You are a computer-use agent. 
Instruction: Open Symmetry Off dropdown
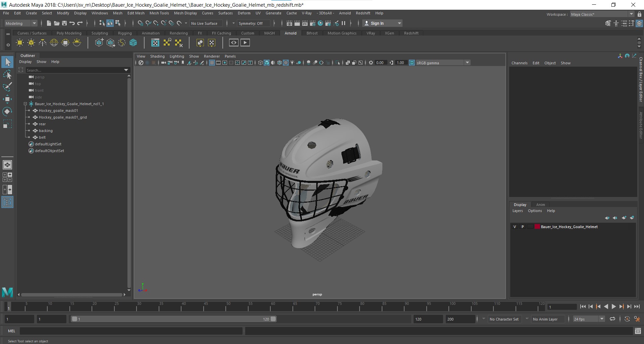254,23
